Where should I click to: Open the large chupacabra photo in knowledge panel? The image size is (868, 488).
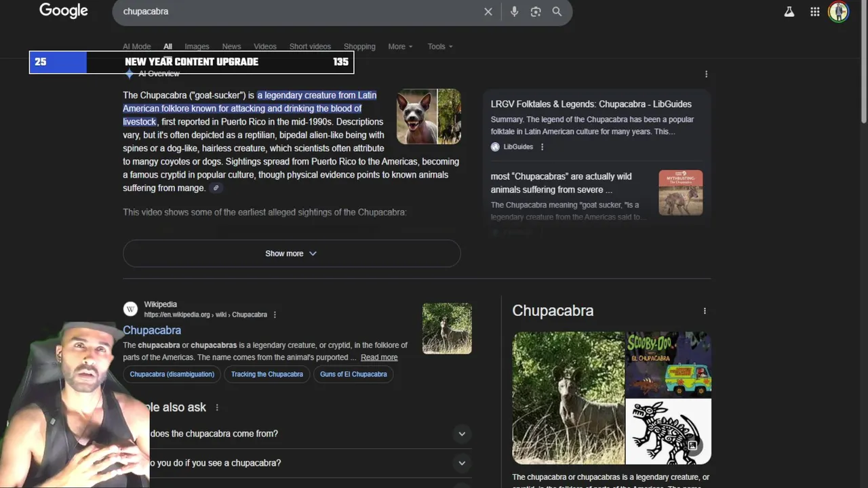[568, 398]
